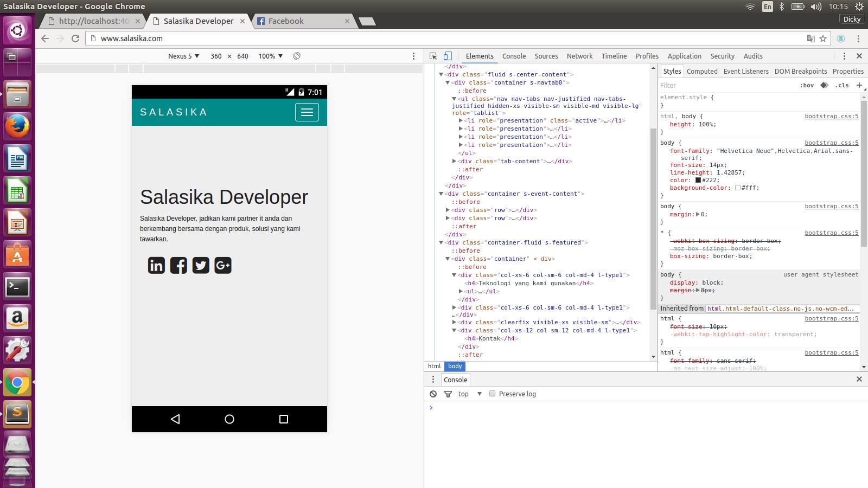Toggle the :hov element state panel

[807, 85]
